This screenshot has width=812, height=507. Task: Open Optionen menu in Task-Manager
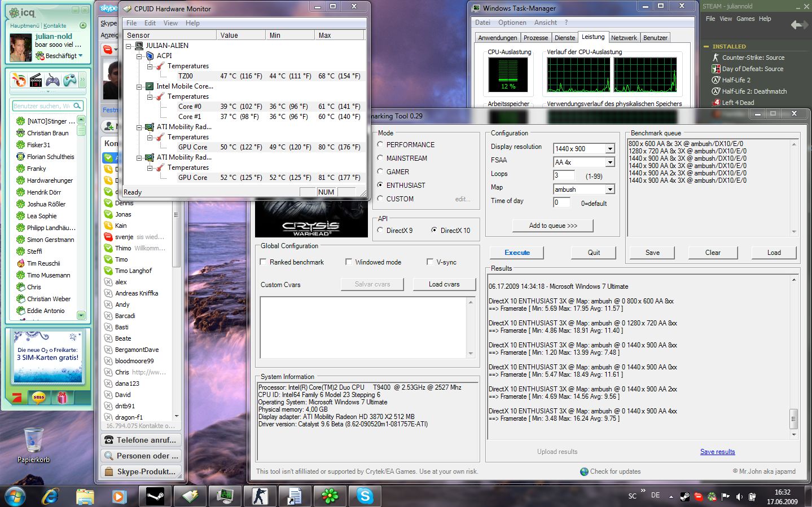512,23
